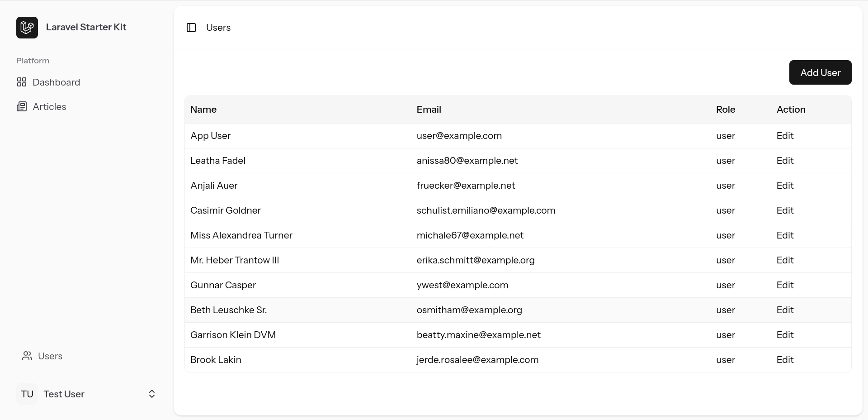
Task: Click the Test User label
Action: click(x=64, y=394)
